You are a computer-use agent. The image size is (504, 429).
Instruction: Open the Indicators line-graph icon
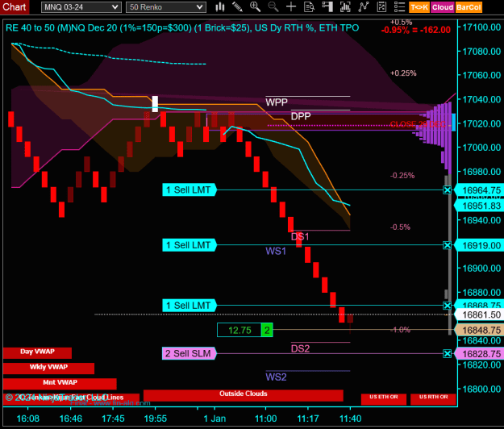click(363, 7)
